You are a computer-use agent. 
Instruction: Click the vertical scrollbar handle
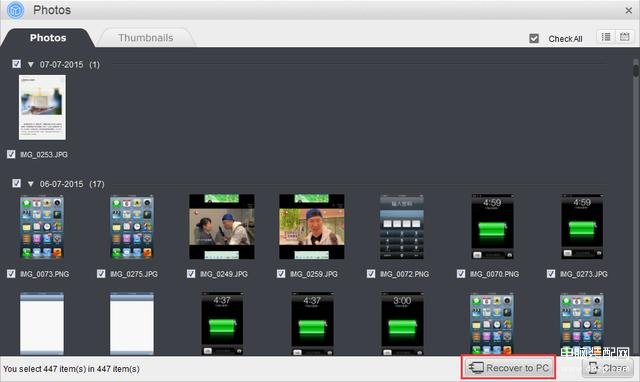point(636,68)
